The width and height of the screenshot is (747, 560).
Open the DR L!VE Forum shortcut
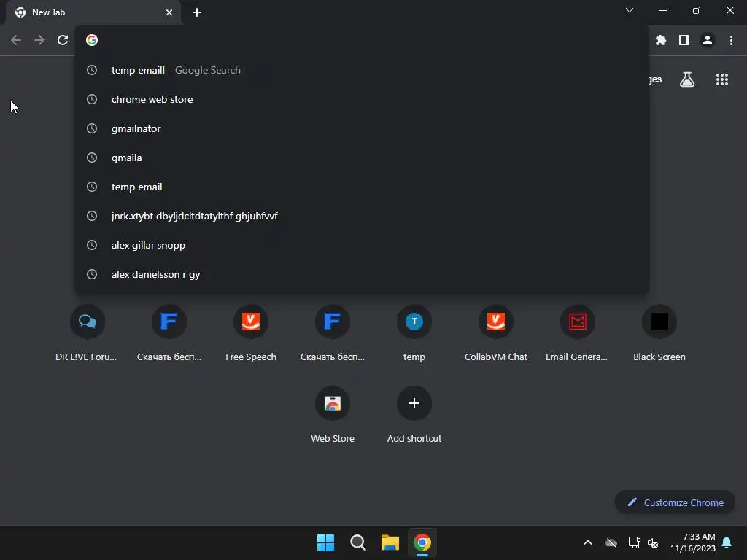pyautogui.click(x=88, y=334)
